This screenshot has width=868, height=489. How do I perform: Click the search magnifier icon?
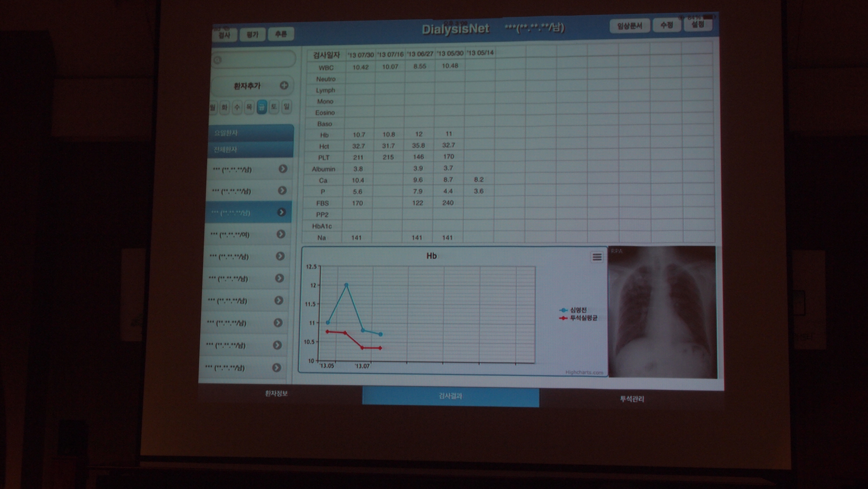(218, 60)
